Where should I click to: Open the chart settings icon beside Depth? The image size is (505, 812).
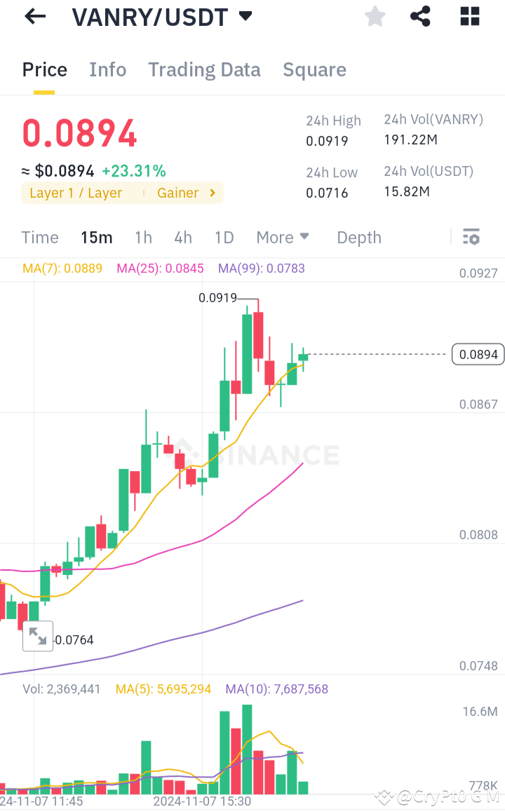pos(471,237)
